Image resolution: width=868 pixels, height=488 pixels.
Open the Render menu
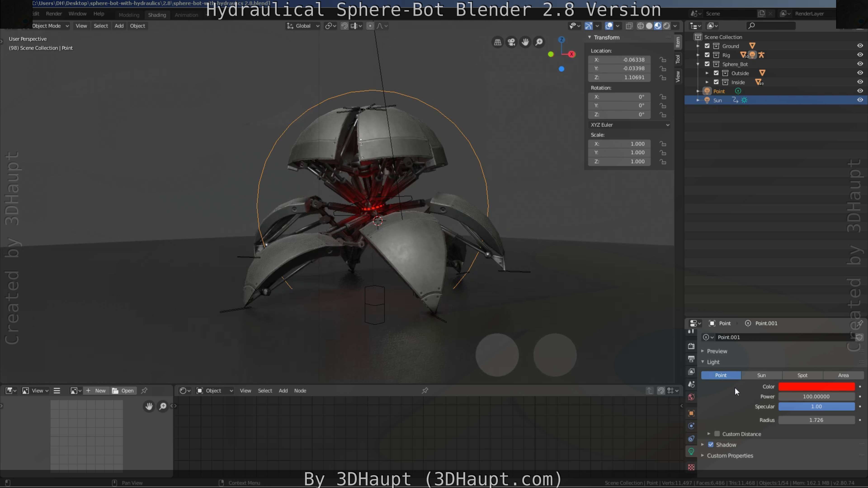point(54,14)
